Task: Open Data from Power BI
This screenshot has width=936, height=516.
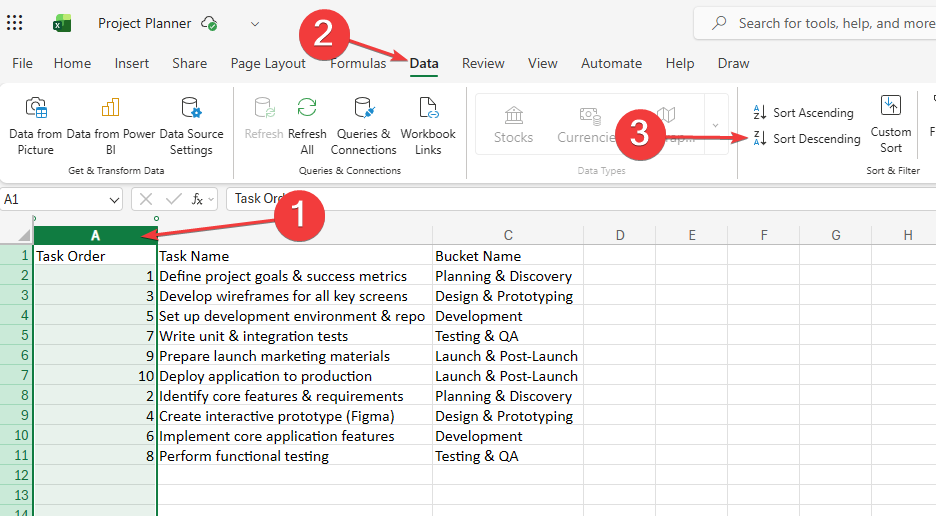Action: pos(110,109)
